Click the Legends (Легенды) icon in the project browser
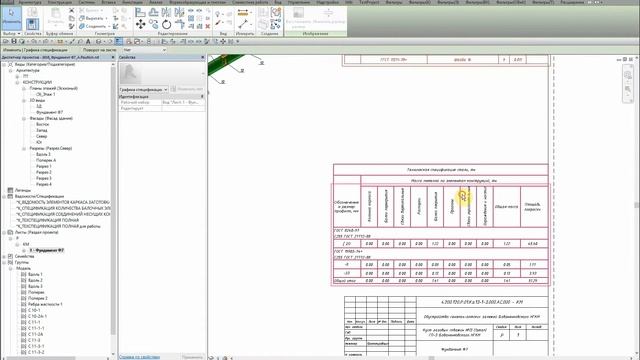The image size is (640, 360). 11,190
